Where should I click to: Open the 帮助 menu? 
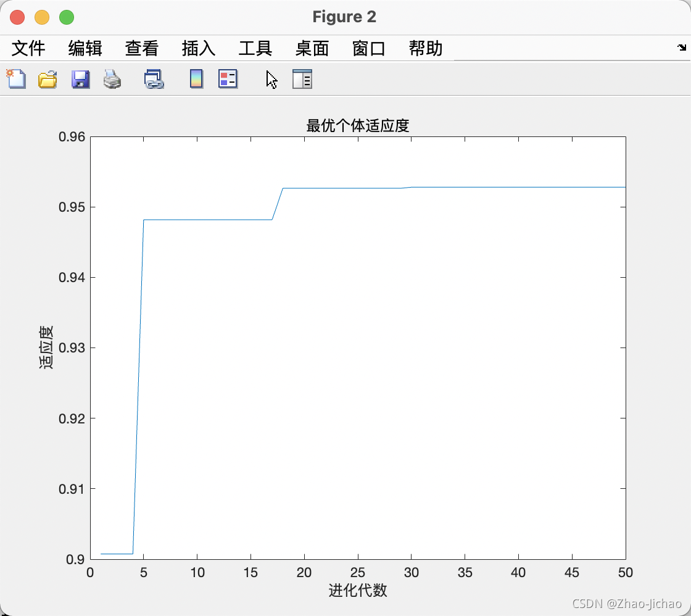pyautogui.click(x=424, y=48)
